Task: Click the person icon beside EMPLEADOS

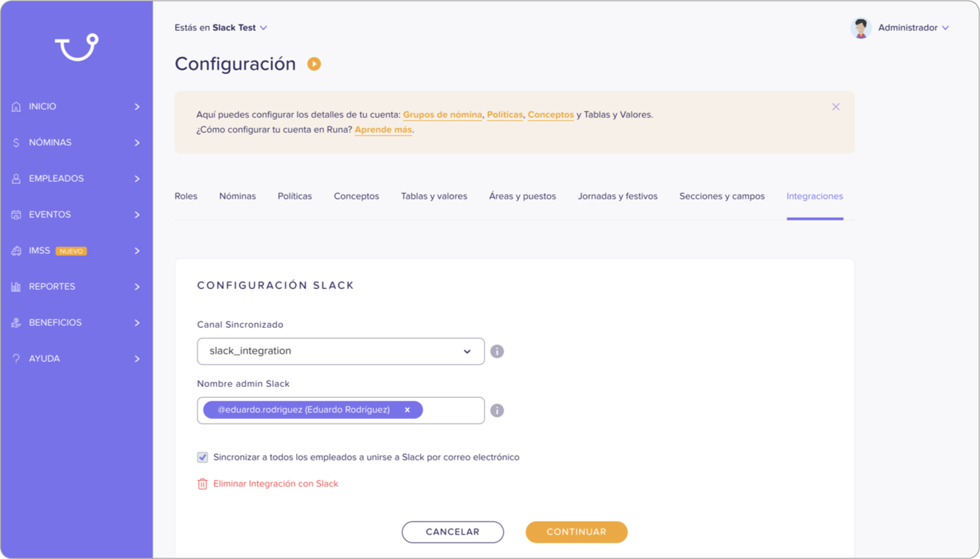Action: coord(16,179)
